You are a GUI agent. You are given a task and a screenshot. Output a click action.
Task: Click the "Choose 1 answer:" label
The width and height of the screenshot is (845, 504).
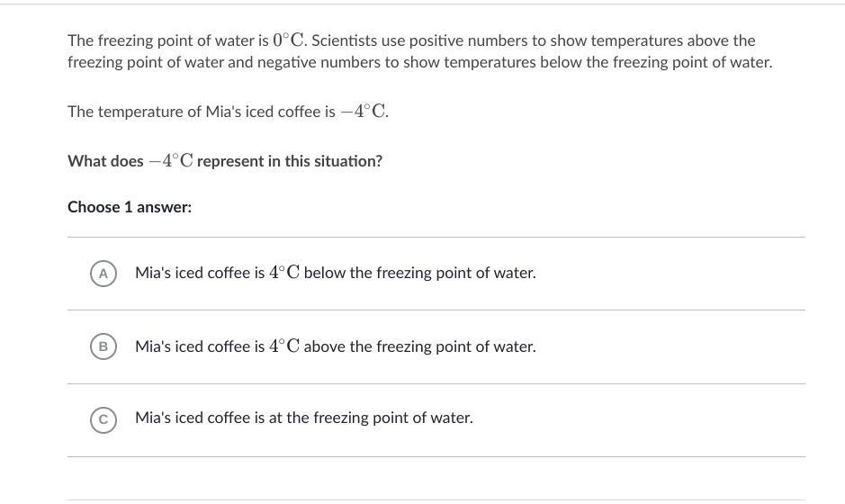pos(130,207)
